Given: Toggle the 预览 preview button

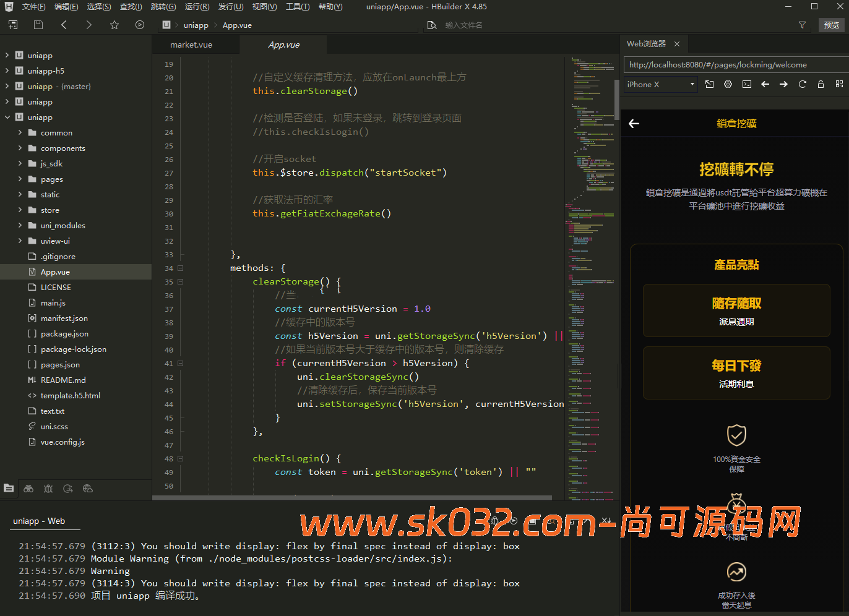Looking at the screenshot, I should pyautogui.click(x=831, y=25).
